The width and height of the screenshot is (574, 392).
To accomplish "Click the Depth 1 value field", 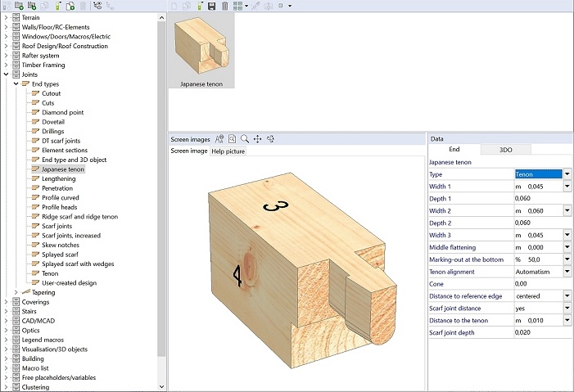I will click(543, 198).
